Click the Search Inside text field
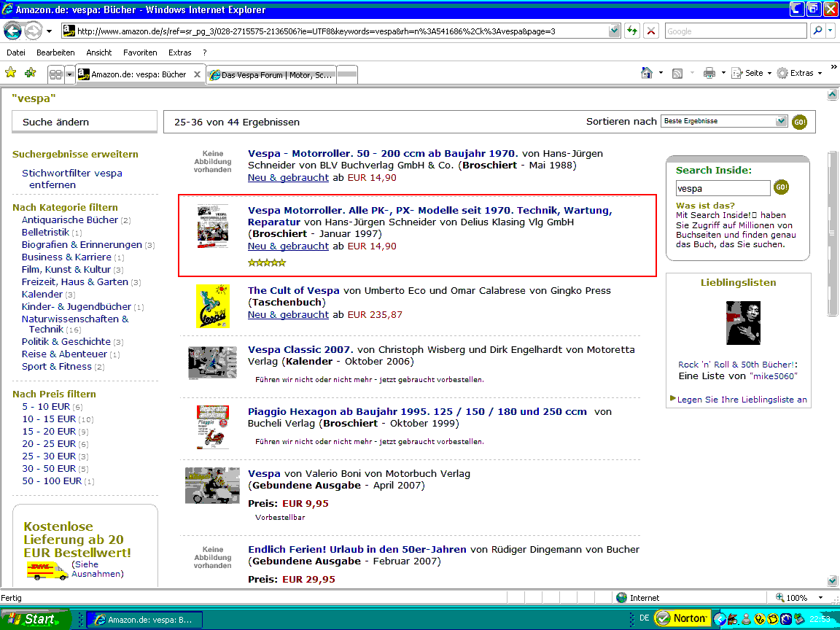 (x=722, y=188)
